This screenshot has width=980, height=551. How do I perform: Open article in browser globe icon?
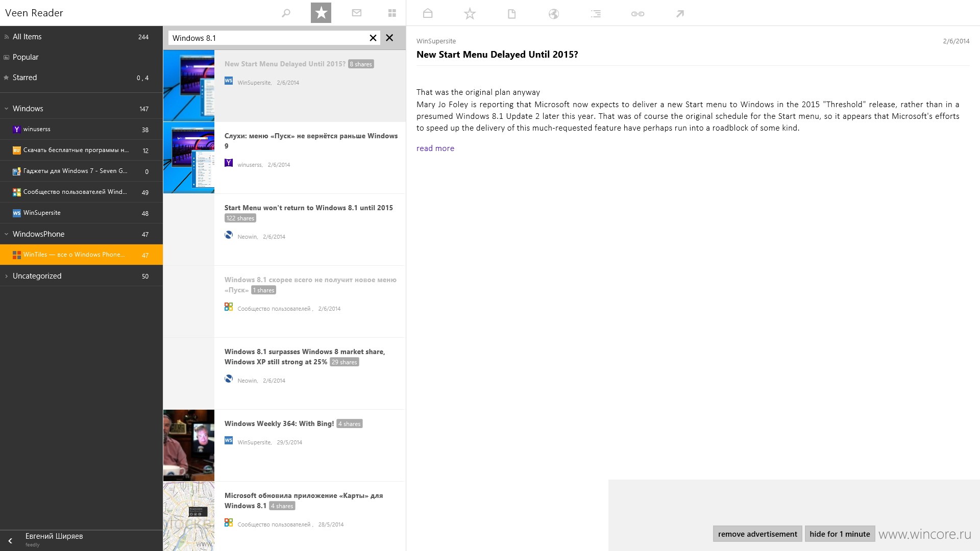click(x=554, y=14)
